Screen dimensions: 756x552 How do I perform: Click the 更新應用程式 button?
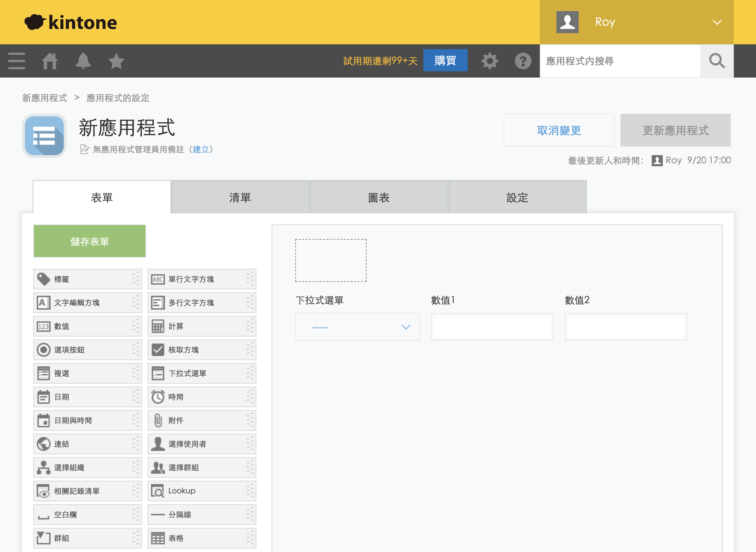[675, 130]
